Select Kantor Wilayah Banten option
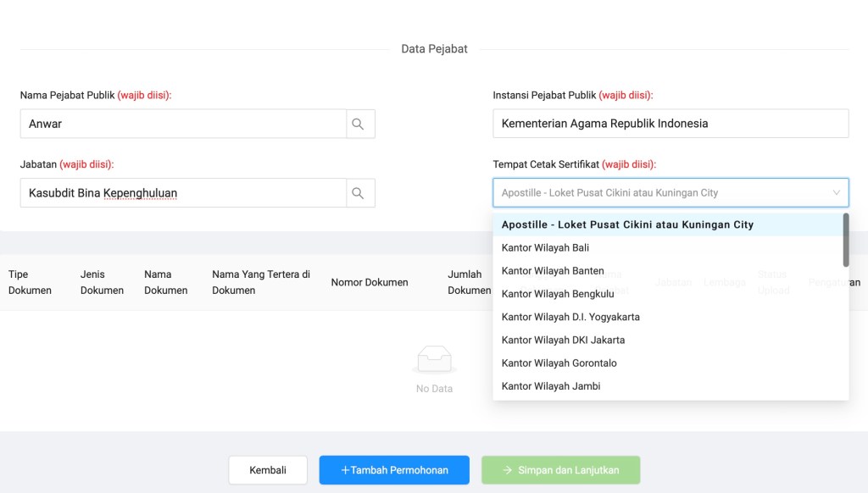 [553, 271]
